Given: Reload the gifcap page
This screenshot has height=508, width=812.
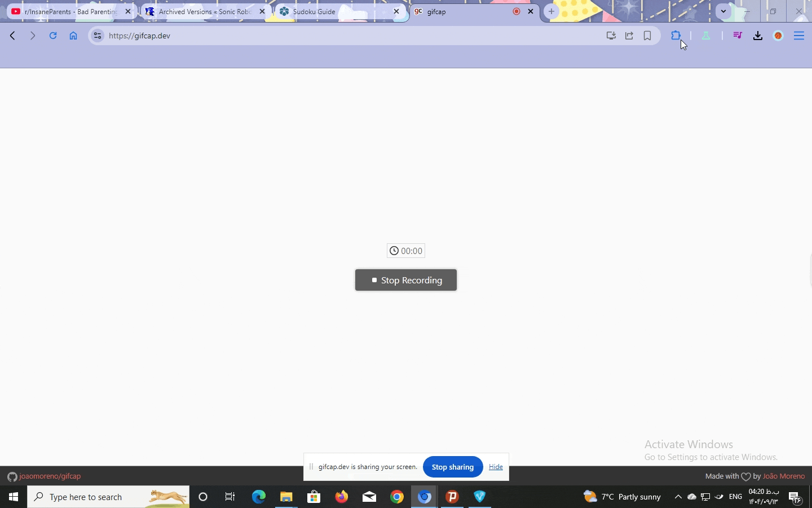Looking at the screenshot, I should 53,36.
